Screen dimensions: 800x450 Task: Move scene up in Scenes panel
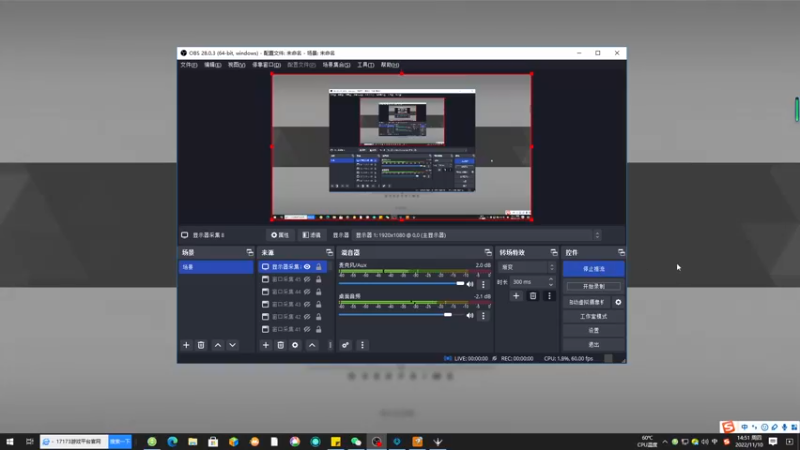pyautogui.click(x=218, y=345)
